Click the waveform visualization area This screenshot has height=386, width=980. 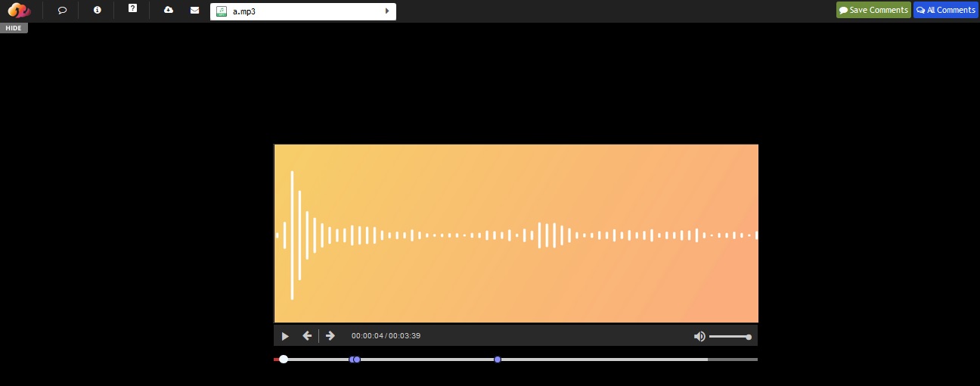point(516,234)
